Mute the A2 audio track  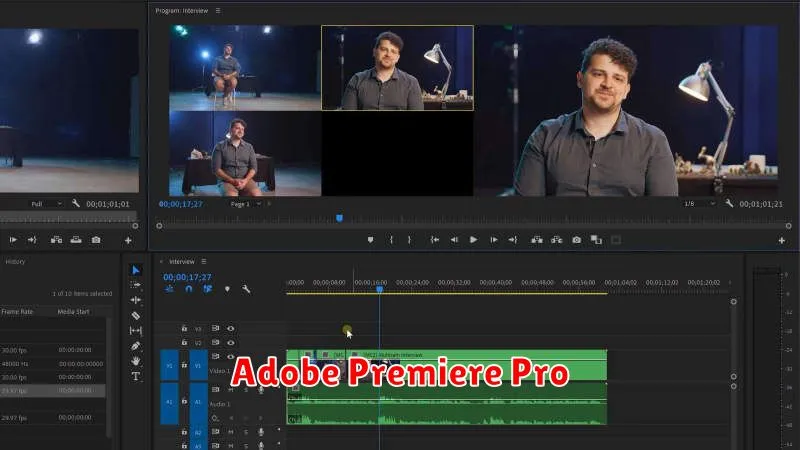231,432
